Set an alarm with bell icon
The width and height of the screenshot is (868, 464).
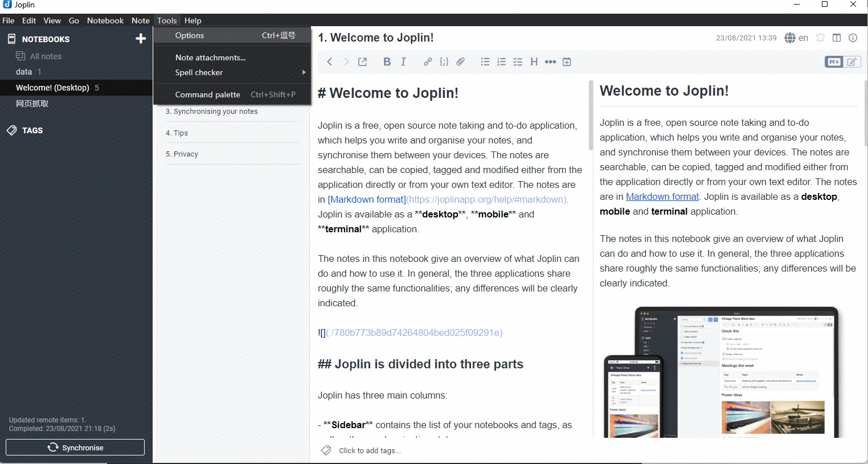[820, 38]
